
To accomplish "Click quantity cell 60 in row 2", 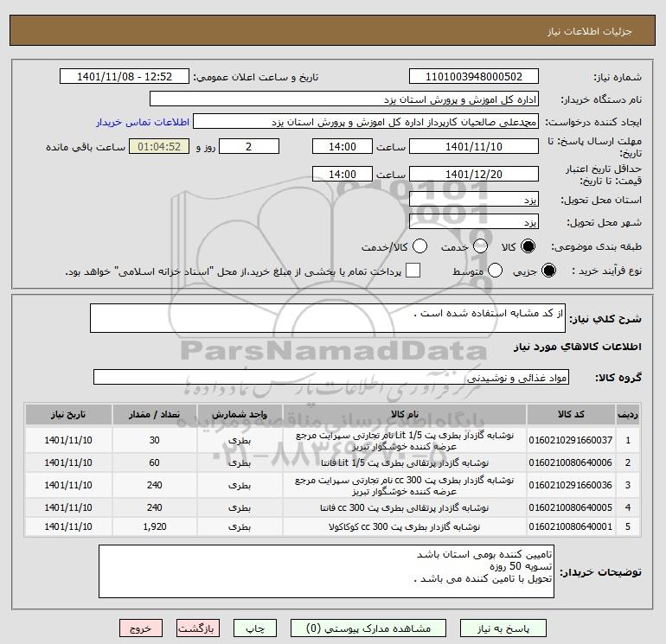I will point(155,462).
